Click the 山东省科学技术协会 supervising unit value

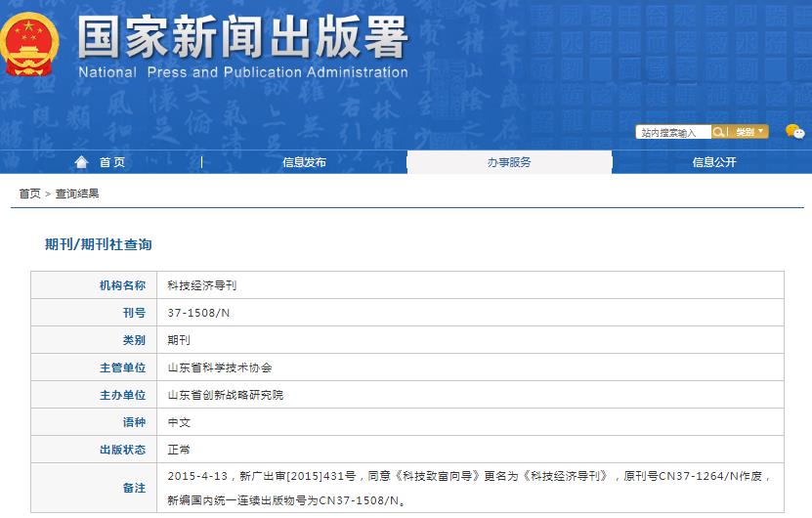pyautogui.click(x=220, y=367)
